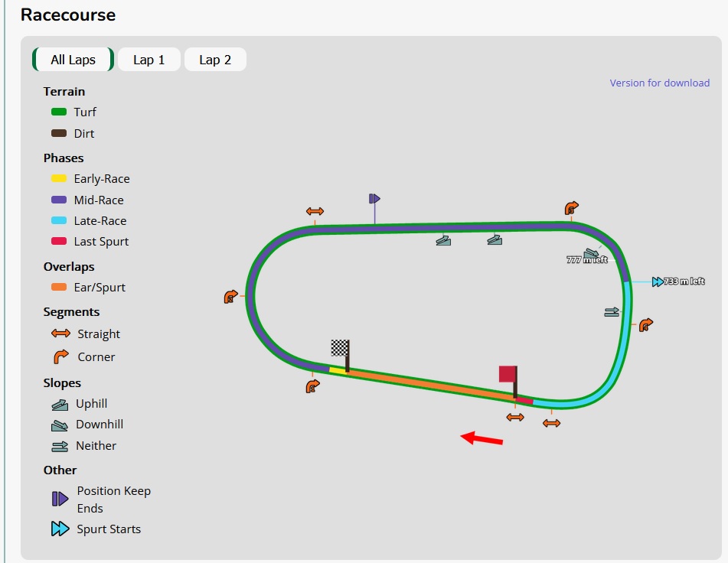Viewport: 728px width, 563px height.
Task: Click the second uphill icon inside top straight
Action: [495, 239]
